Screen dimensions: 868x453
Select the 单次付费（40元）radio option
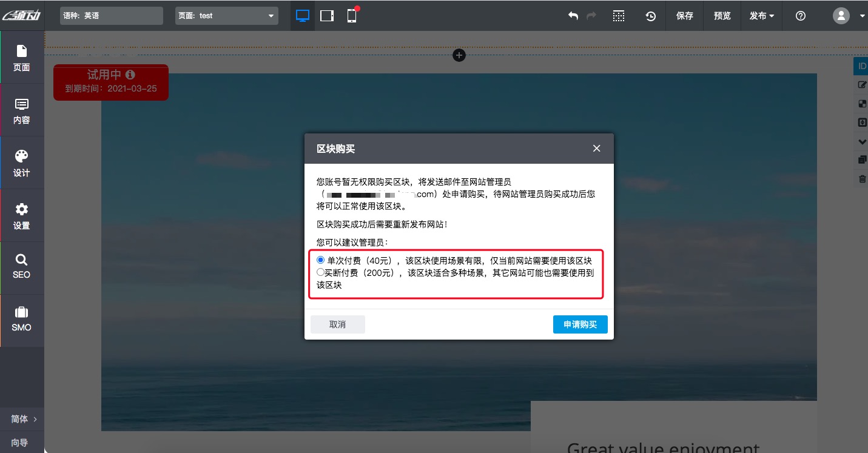tap(320, 260)
